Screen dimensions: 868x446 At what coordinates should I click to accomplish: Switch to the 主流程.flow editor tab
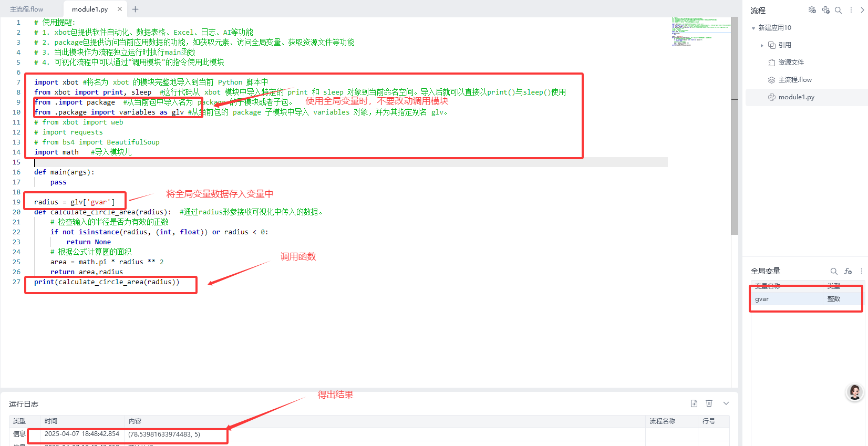coord(27,9)
